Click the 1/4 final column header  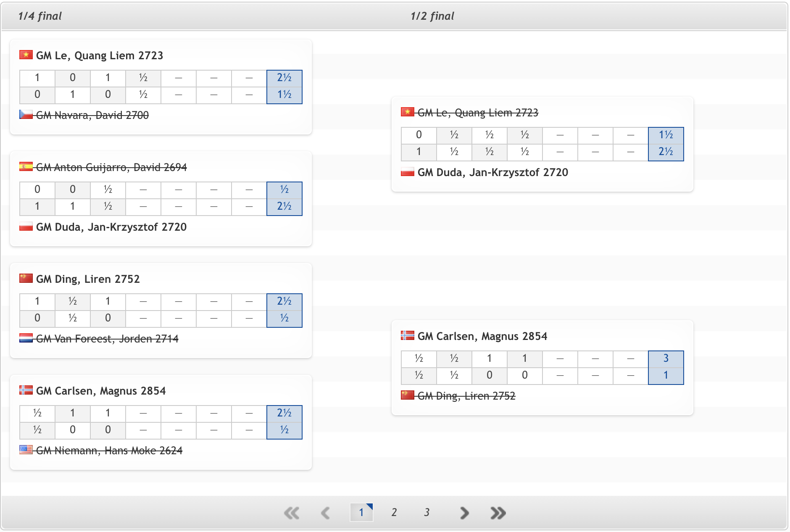(40, 16)
